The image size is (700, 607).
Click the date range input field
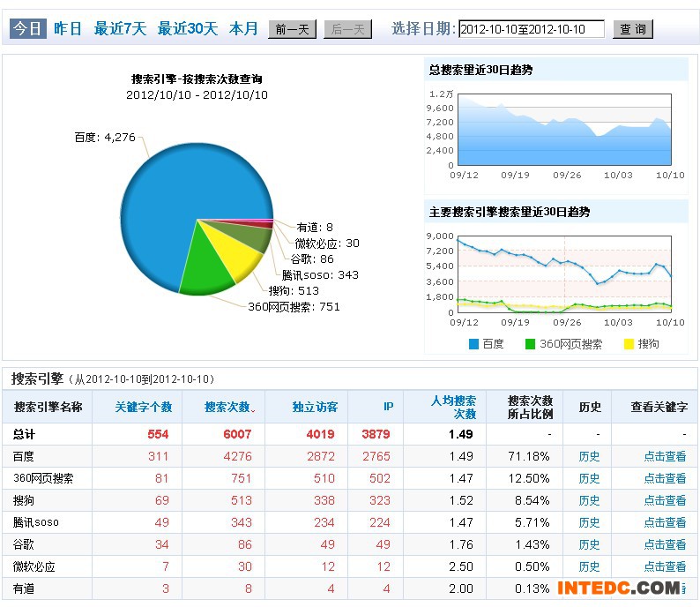[532, 29]
